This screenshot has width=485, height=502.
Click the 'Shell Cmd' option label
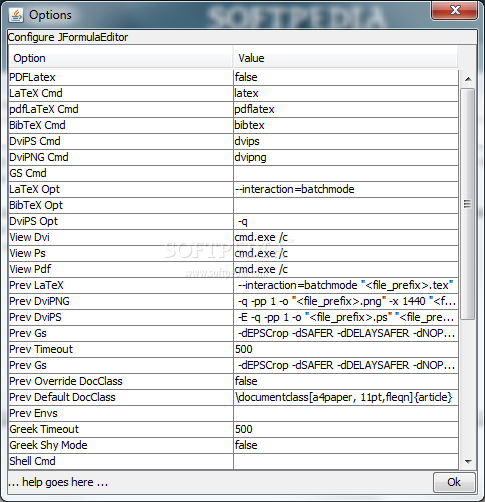(x=32, y=461)
